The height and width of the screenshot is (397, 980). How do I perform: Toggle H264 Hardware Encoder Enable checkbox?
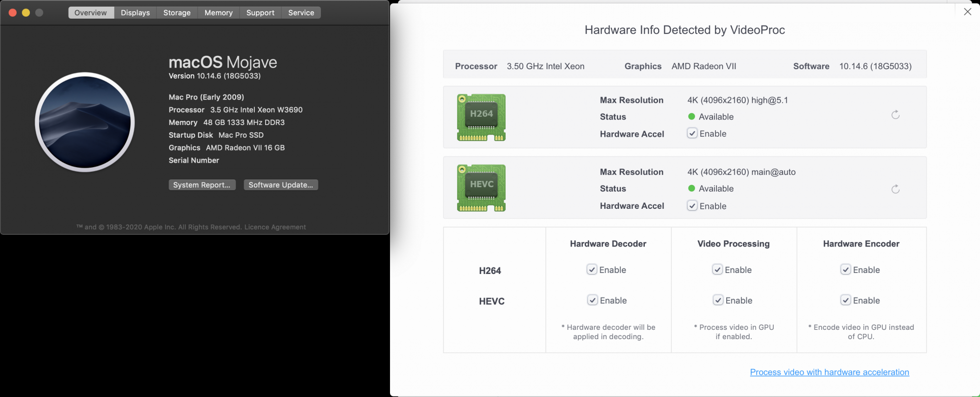click(x=846, y=270)
